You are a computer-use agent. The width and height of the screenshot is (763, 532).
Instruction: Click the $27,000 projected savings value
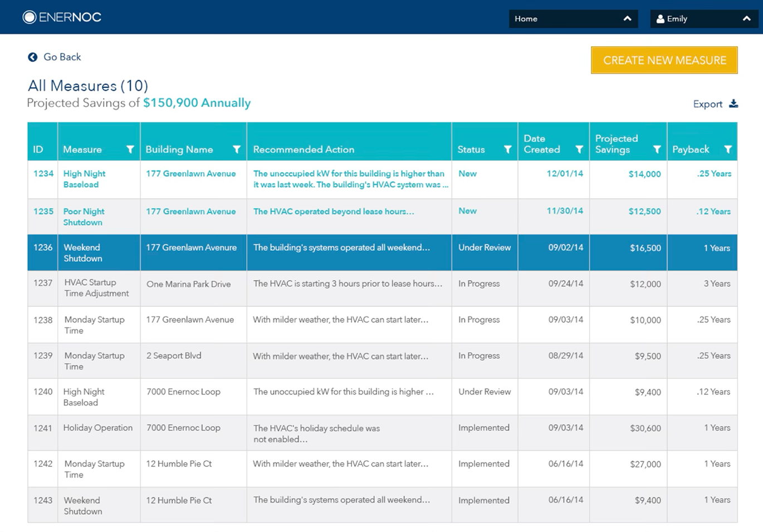[645, 464]
